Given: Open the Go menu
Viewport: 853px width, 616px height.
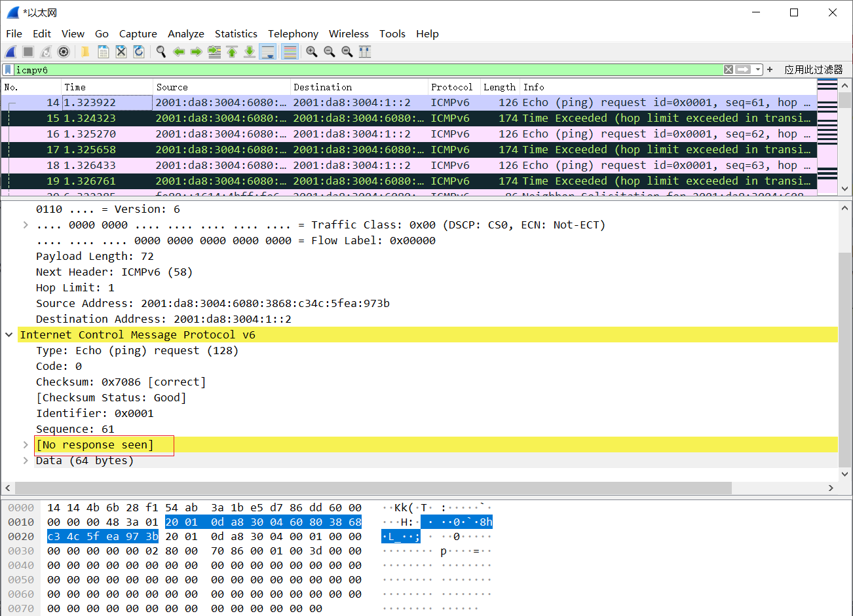Looking at the screenshot, I should click(102, 33).
